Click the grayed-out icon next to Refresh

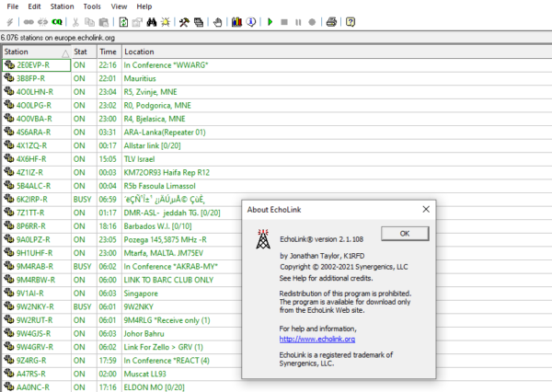coord(137,22)
